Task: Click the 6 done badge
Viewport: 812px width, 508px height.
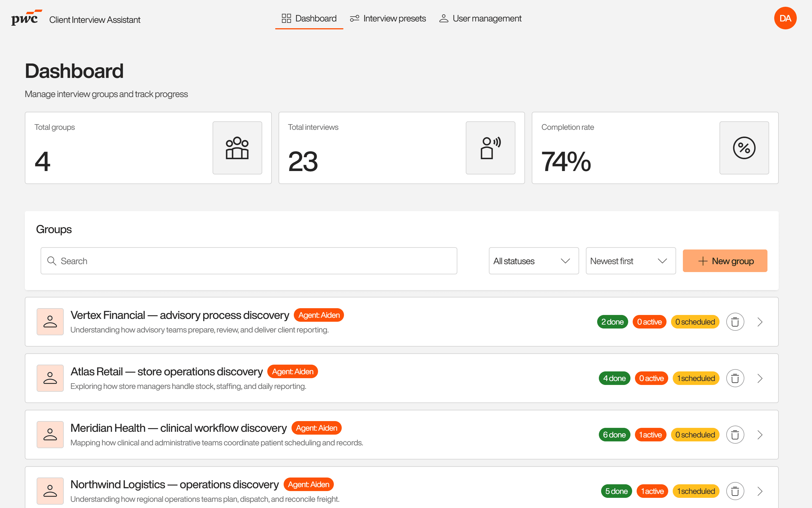Action: click(x=614, y=435)
